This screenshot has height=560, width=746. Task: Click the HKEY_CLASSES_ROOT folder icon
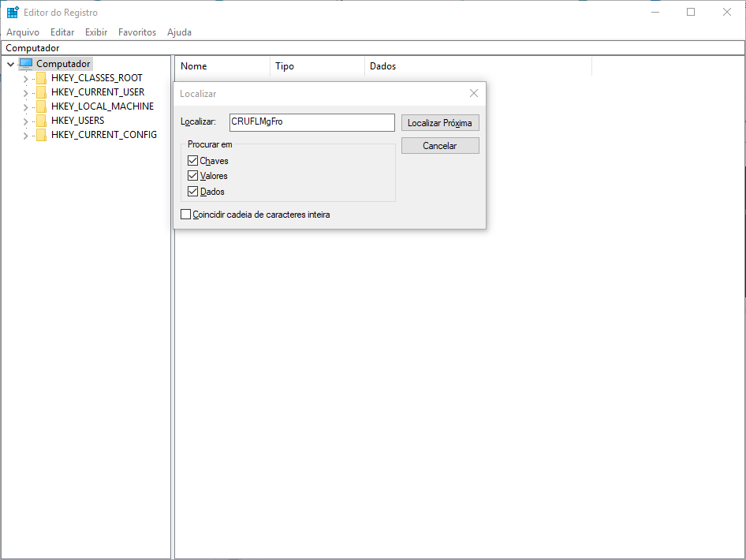click(41, 78)
